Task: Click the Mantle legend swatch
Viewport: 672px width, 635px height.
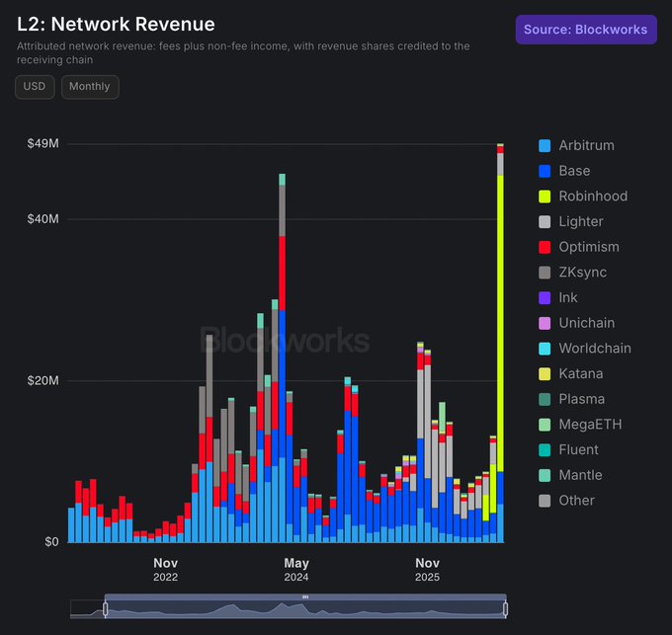Action: pos(545,475)
